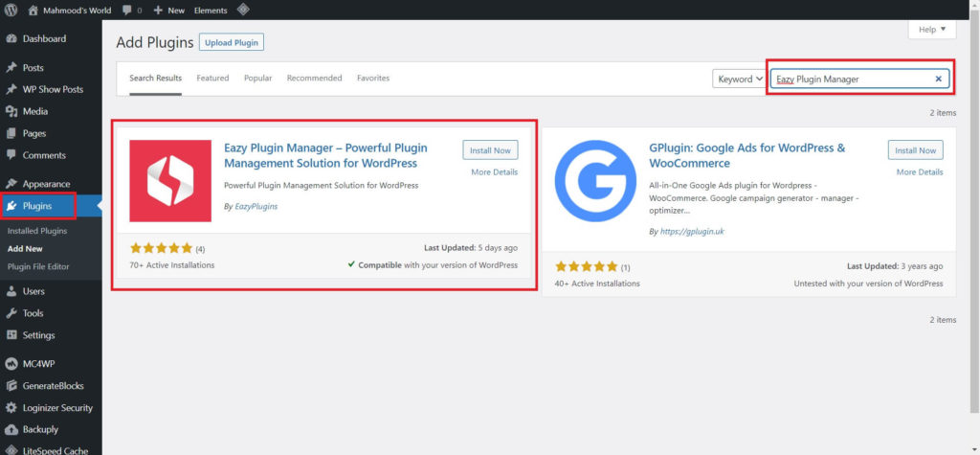Click the diamond icon after Elements
The width and height of the screenshot is (980, 455).
(x=243, y=10)
